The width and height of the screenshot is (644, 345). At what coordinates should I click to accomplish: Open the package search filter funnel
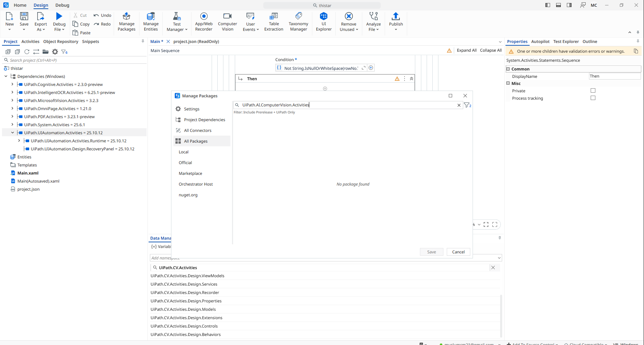(468, 105)
